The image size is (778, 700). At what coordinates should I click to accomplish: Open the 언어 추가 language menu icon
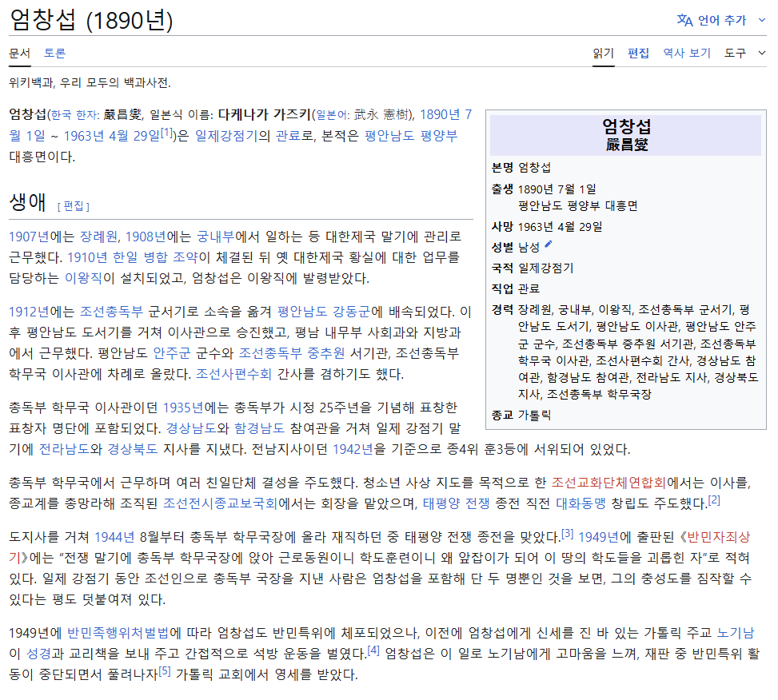[x=686, y=20]
